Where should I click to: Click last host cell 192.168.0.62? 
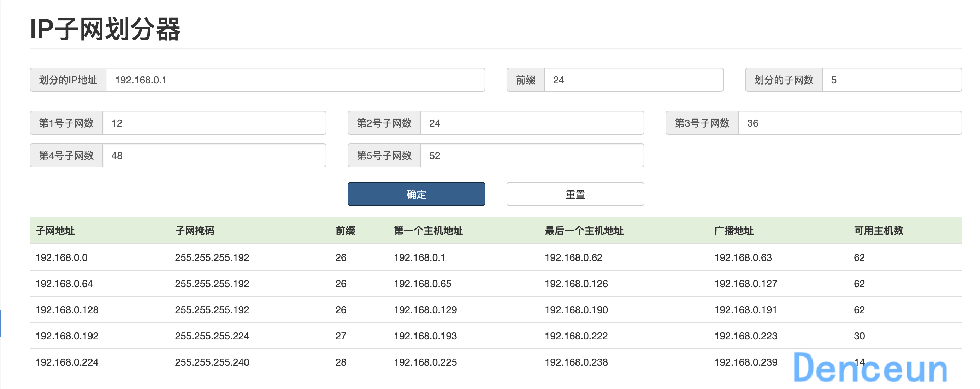pyautogui.click(x=573, y=257)
